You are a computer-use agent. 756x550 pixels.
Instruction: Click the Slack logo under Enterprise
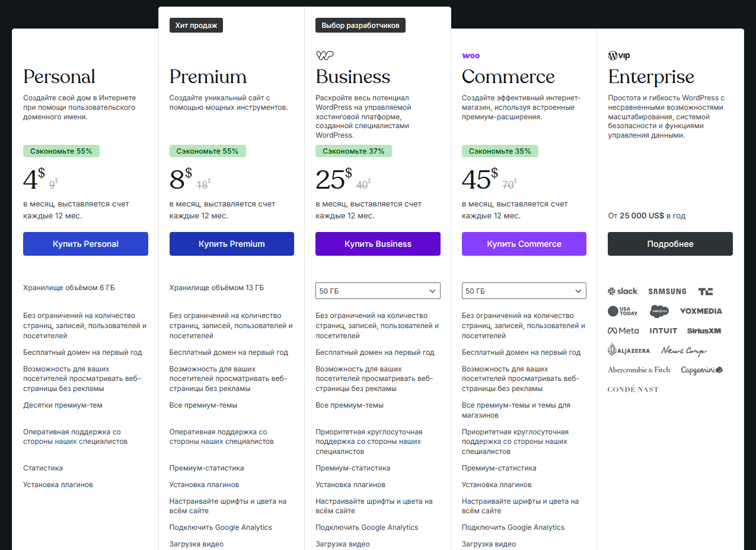[623, 291]
